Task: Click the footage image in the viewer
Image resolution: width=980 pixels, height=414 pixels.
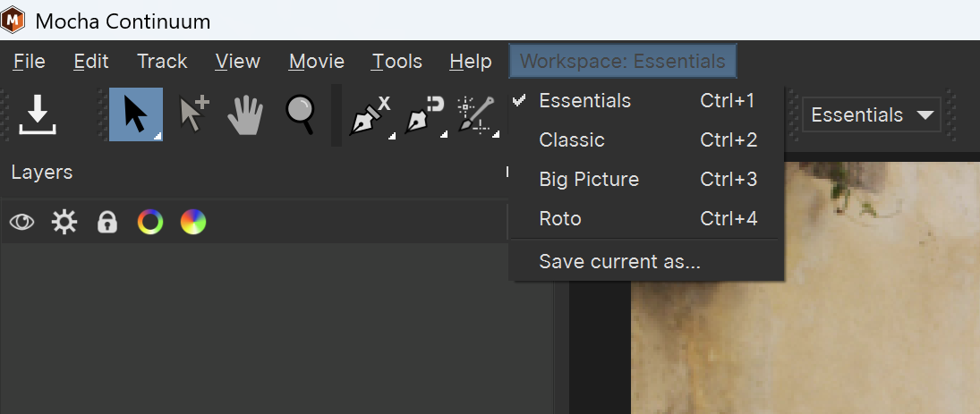Action: [805, 287]
